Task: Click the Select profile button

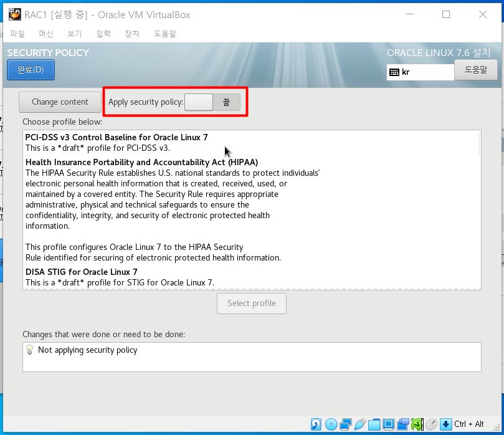Action: tap(252, 303)
